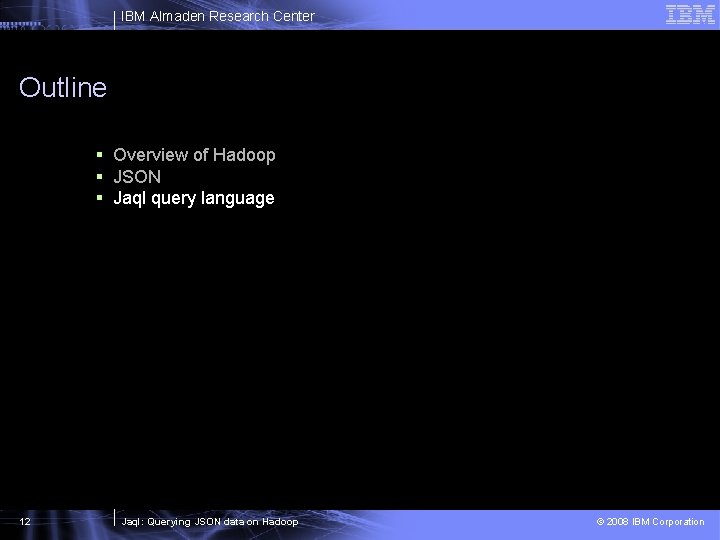Click the 'Overview of Hadoop' bullet
The image size is (720, 540).
point(194,155)
